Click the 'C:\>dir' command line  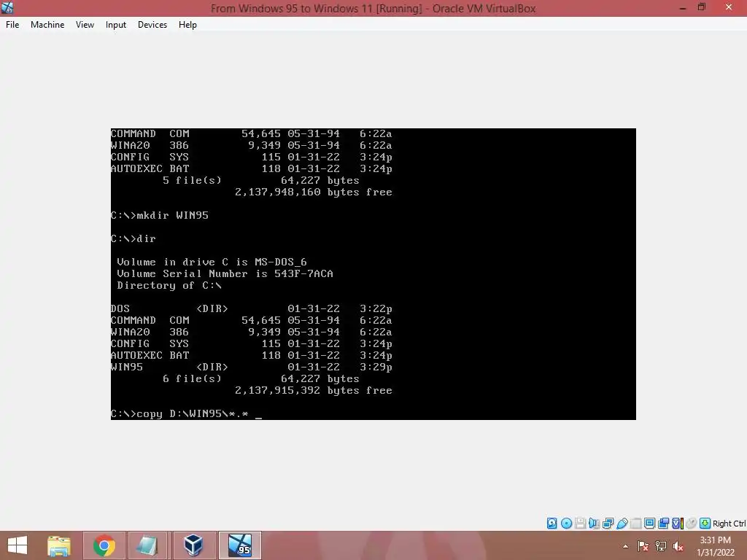point(133,238)
